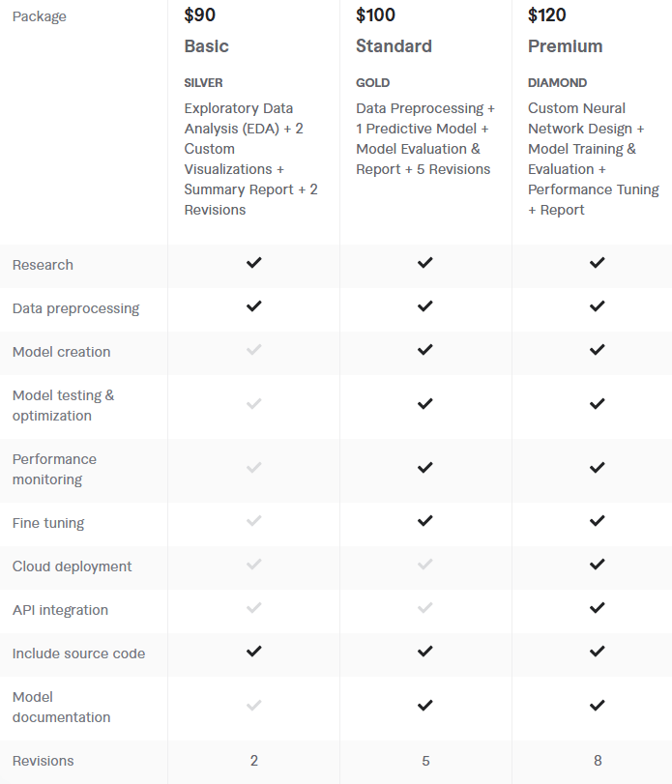The image size is (672, 784).
Task: Select the Standard package heading
Action: pos(394,46)
